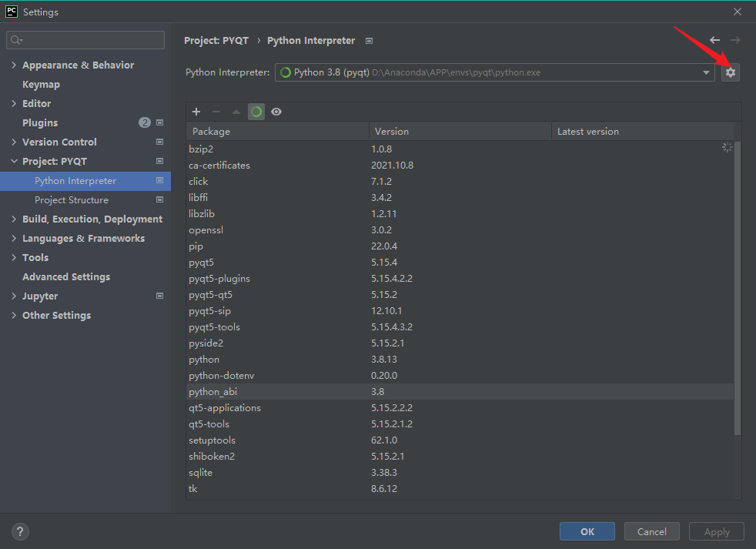The height and width of the screenshot is (549, 756).
Task: Select the sqlite package row
Action: pos(460,472)
